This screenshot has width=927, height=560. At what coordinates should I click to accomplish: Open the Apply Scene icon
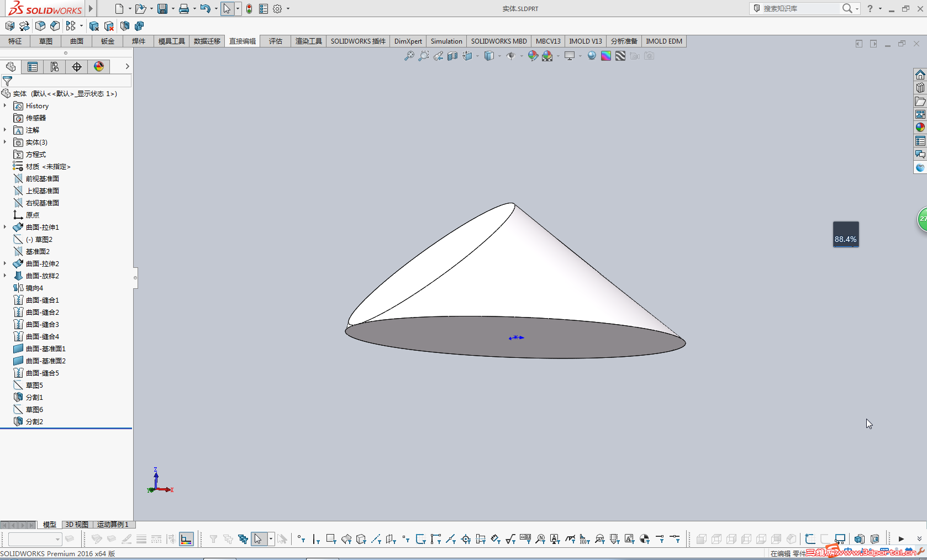point(547,56)
